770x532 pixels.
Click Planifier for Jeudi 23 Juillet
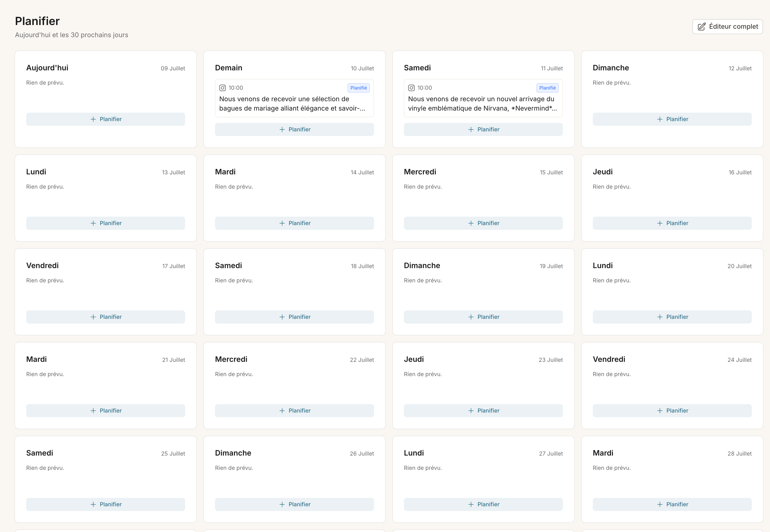tap(483, 411)
